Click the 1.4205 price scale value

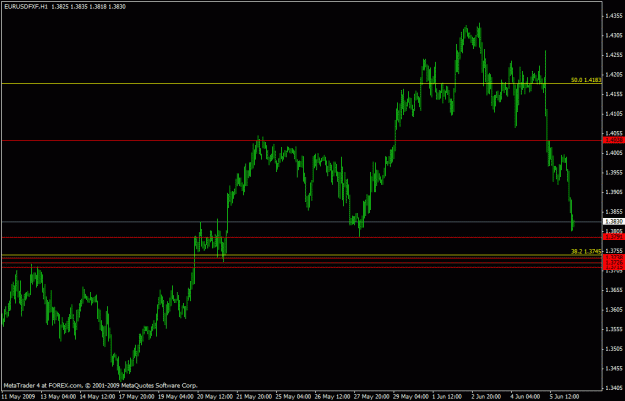tap(614, 75)
